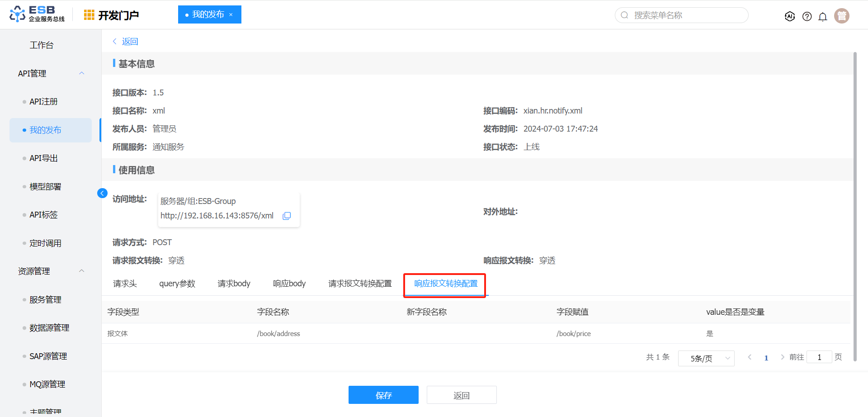Switch to the 请求报文转换配置 tab
This screenshot has width=868, height=417.
[360, 284]
